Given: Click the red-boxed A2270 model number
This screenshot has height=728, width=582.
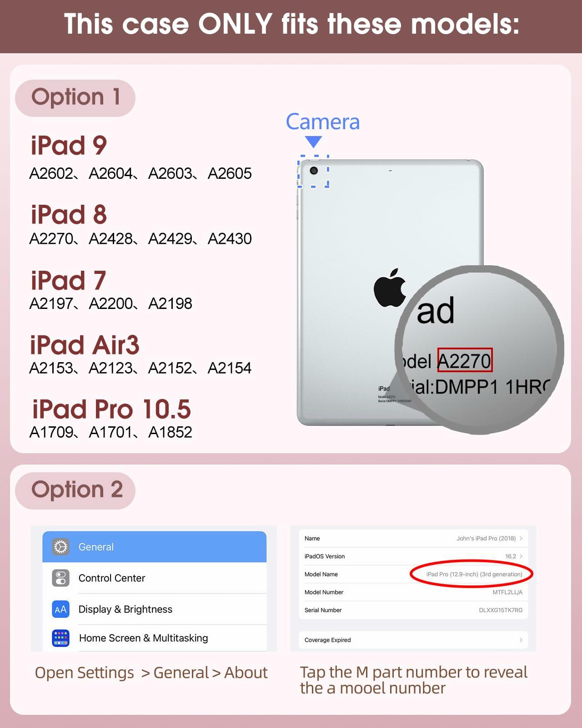Looking at the screenshot, I should [465, 361].
